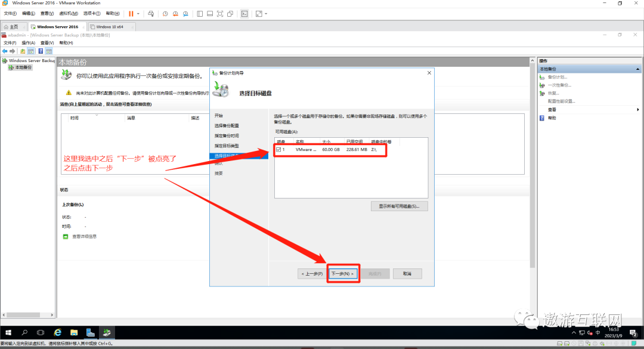644x349 pixels.
Task: Open VMware 文件(F) menu
Action: click(10, 14)
